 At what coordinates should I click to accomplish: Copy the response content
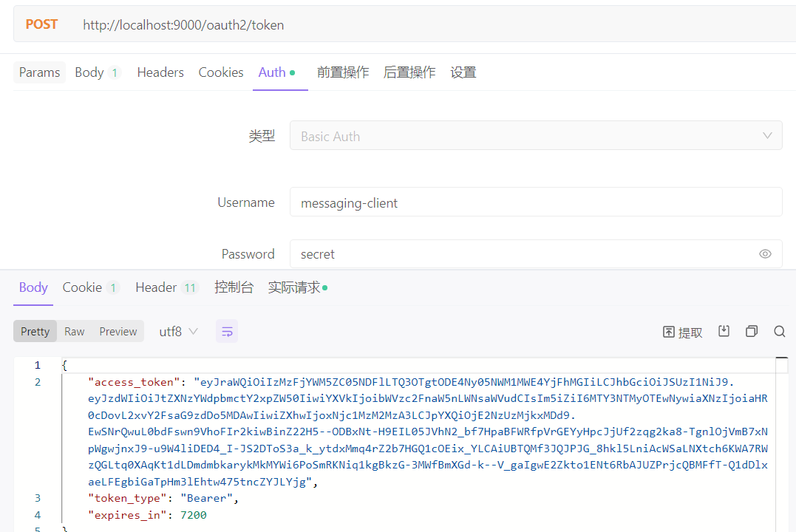(752, 331)
